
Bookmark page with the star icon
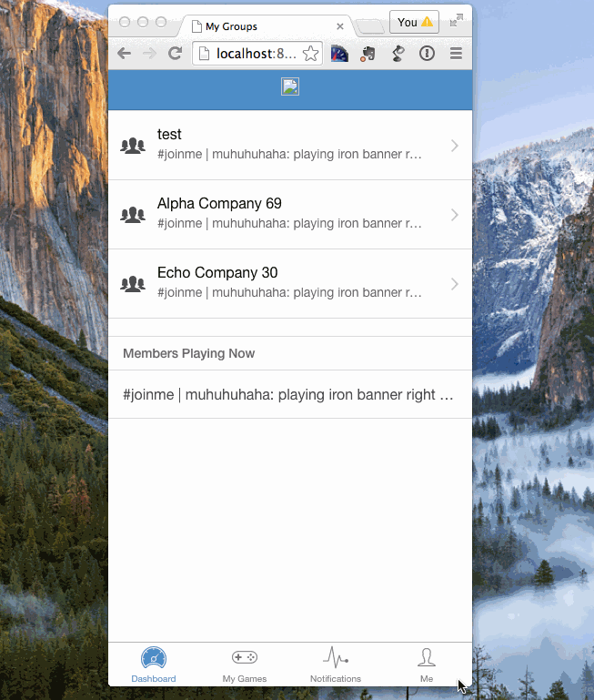pyautogui.click(x=311, y=54)
